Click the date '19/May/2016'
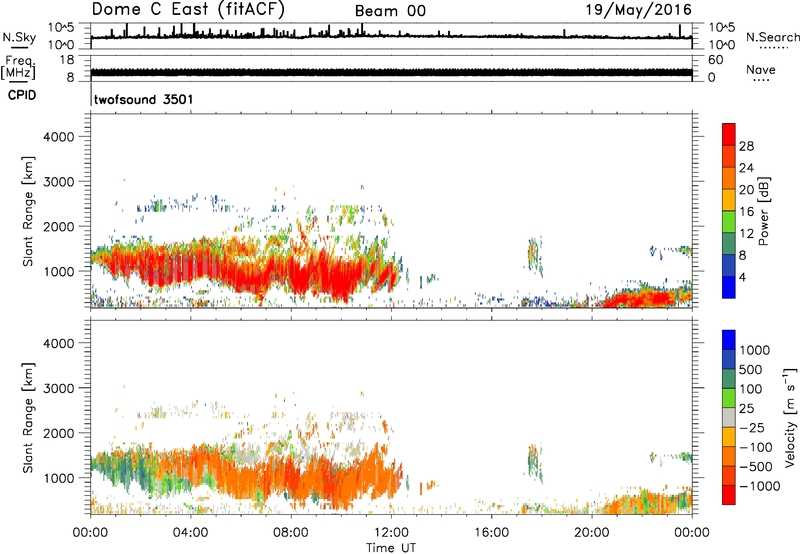The height and width of the screenshot is (554, 800). [638, 9]
